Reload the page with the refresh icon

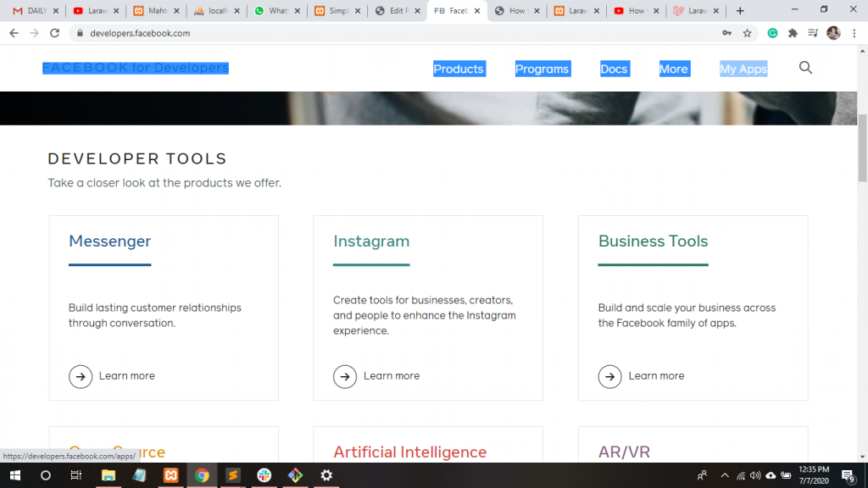pos(54,33)
